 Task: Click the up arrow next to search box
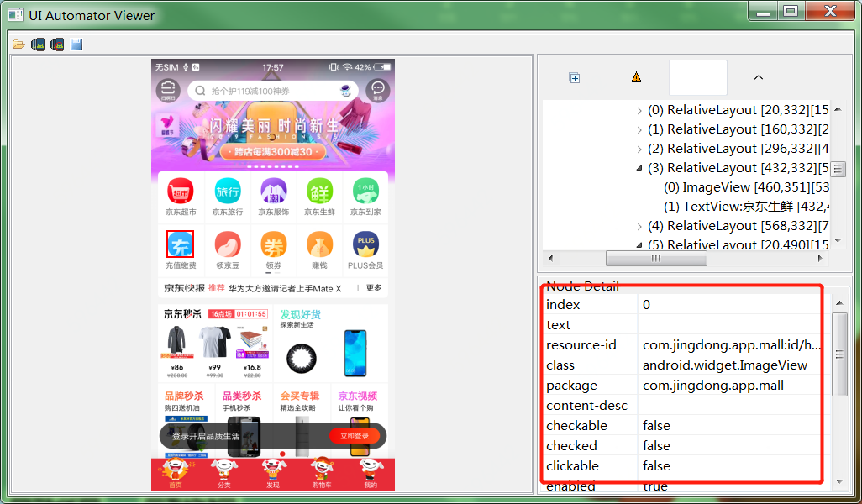pyautogui.click(x=759, y=77)
